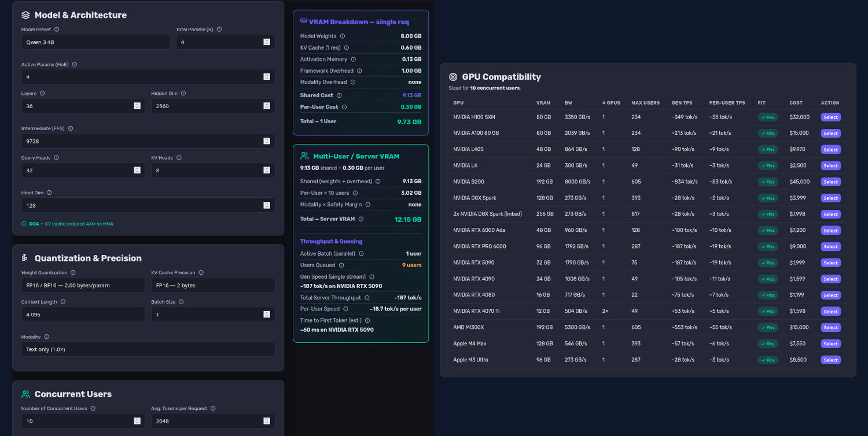Click the Query Heads input field
The height and width of the screenshot is (436, 868).
[x=83, y=171]
